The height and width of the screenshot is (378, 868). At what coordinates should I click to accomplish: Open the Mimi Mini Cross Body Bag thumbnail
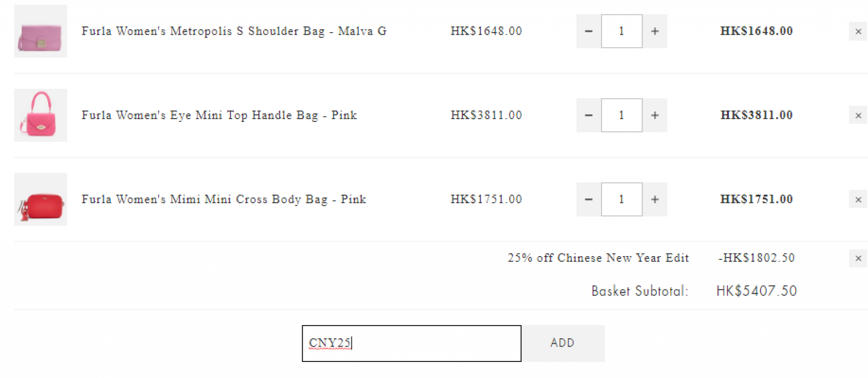tap(41, 199)
